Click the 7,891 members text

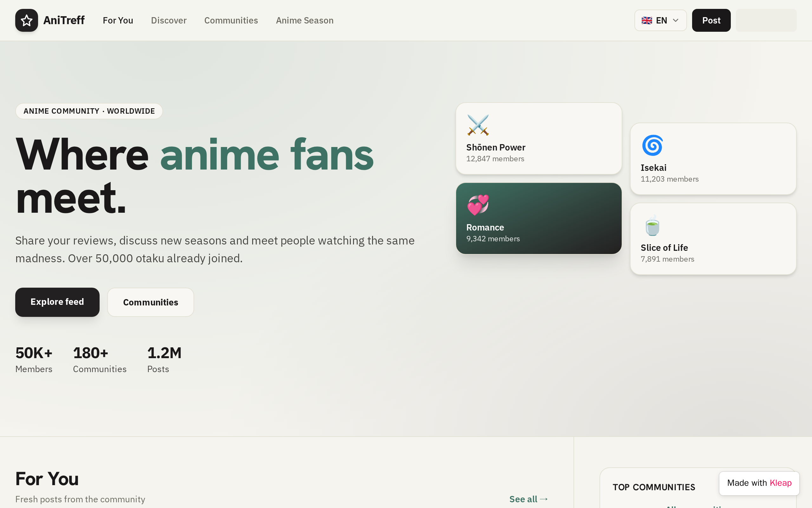coord(667,259)
